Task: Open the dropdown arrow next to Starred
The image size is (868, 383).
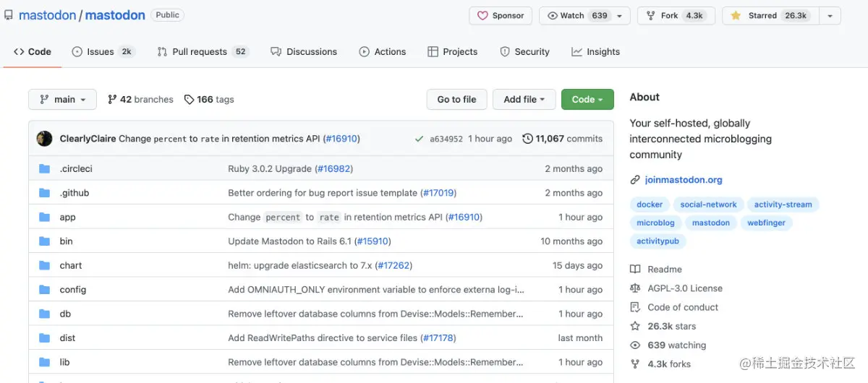Action: click(x=830, y=16)
